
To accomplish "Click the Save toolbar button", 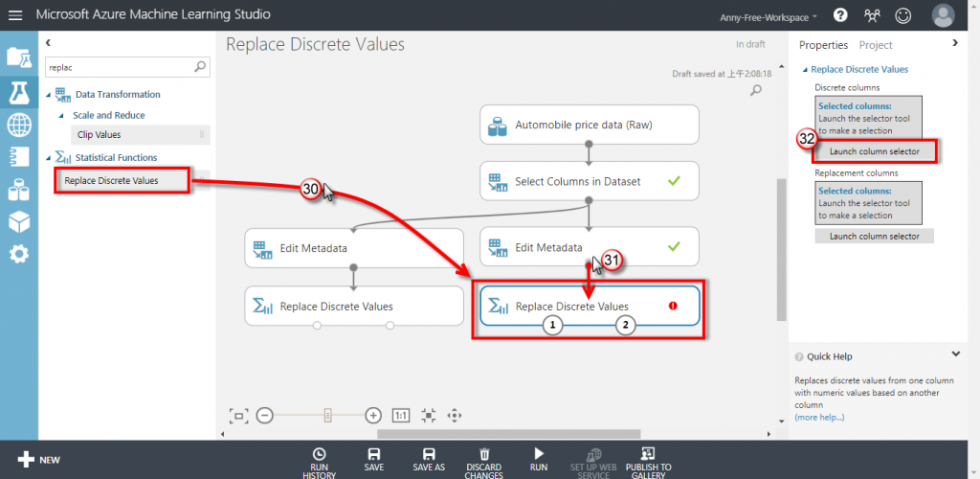I will [x=374, y=460].
